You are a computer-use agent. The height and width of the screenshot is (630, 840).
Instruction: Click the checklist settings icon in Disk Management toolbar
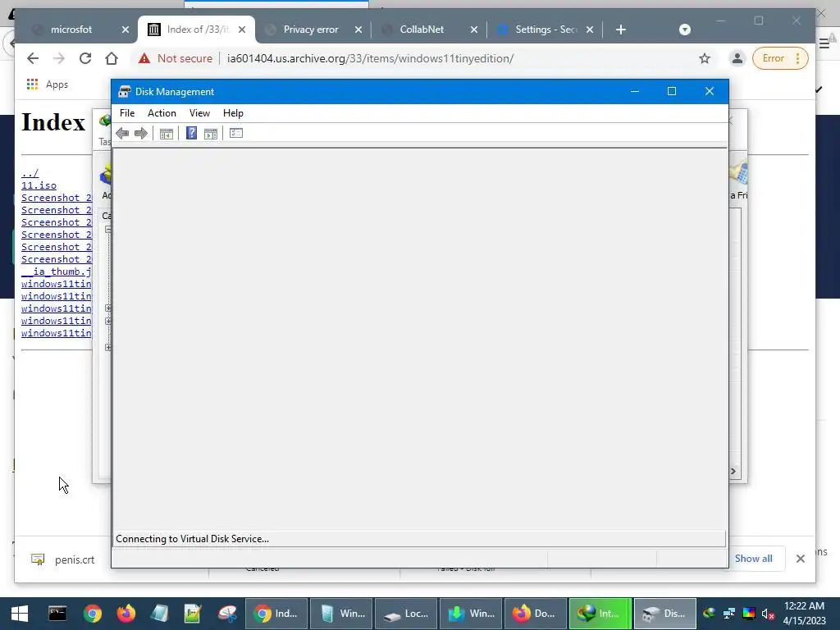(x=236, y=134)
